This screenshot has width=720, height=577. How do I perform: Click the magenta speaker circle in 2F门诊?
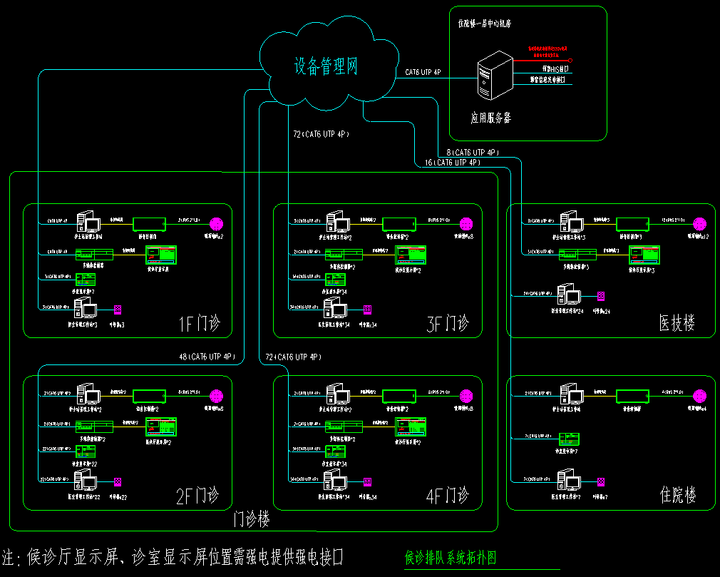click(x=216, y=396)
